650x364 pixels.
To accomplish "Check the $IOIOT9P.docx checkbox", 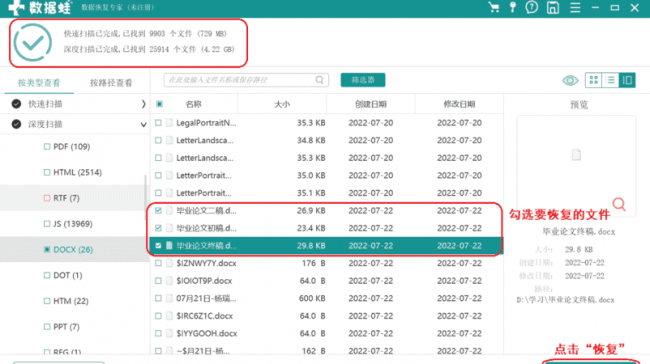I will point(158,281).
